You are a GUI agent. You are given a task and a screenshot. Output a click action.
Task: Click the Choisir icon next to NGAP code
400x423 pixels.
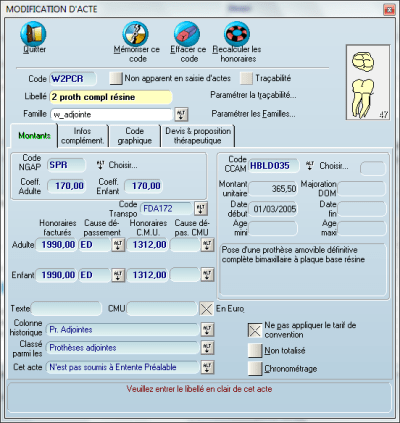click(100, 165)
